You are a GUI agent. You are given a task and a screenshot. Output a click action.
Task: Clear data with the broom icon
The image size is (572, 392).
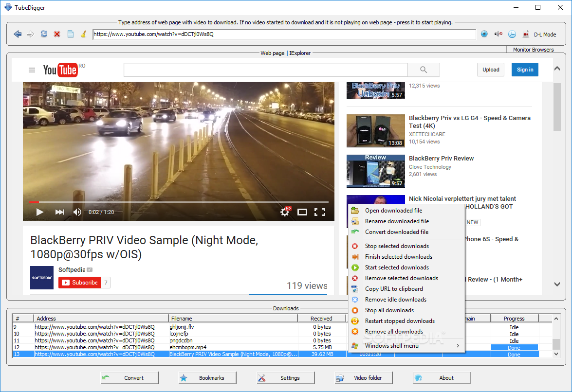(x=84, y=34)
